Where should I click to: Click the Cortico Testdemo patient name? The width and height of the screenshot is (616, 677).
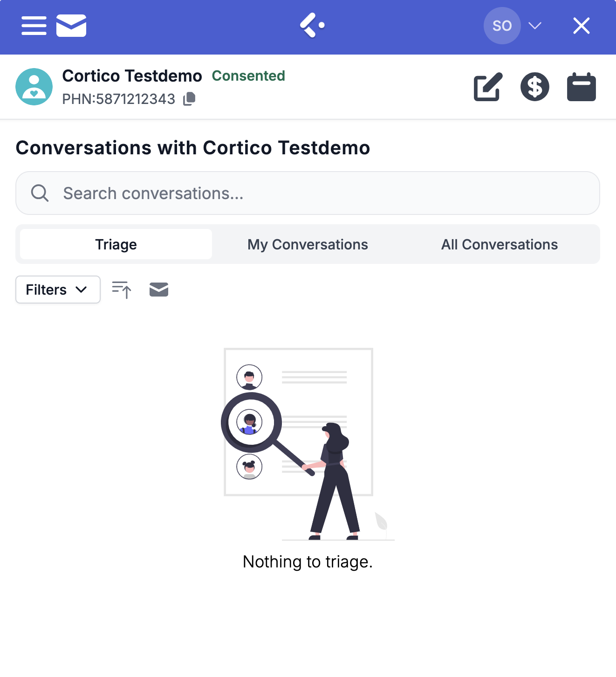[x=132, y=76]
